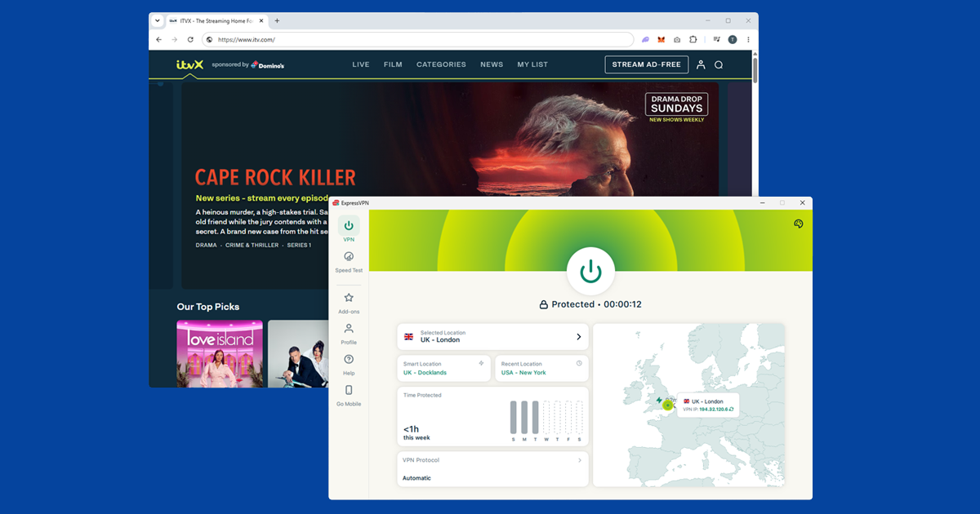Click the camera extension icon in toolbar
The height and width of the screenshot is (514, 980).
coord(677,39)
